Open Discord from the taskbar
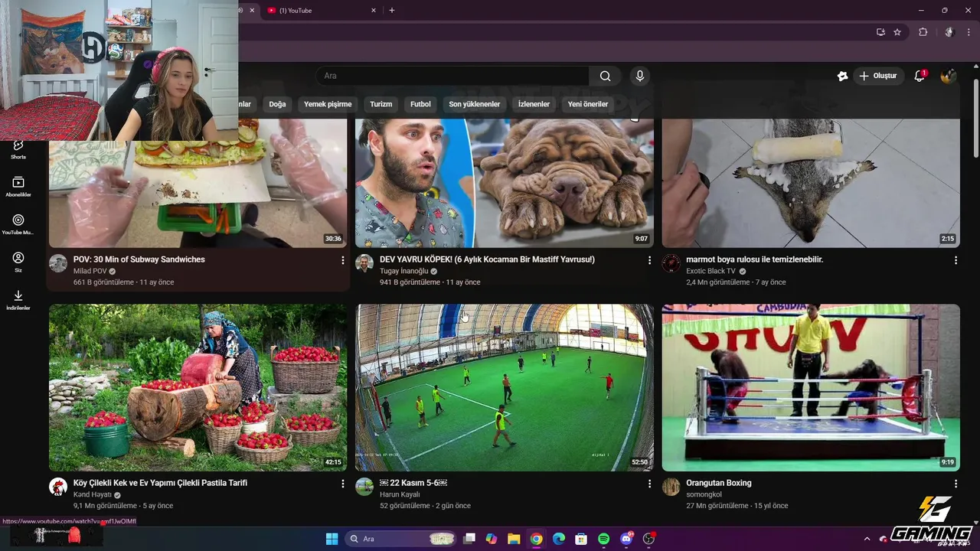 [626, 539]
